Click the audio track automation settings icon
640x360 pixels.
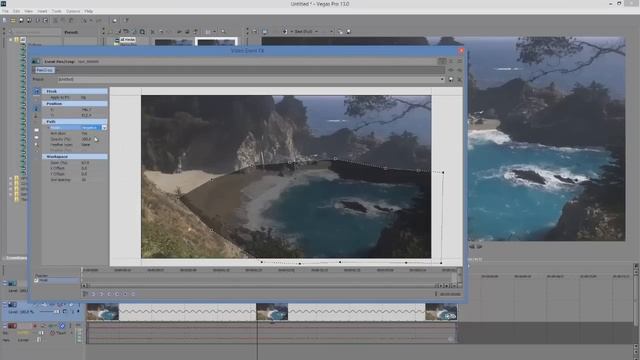tap(62, 326)
